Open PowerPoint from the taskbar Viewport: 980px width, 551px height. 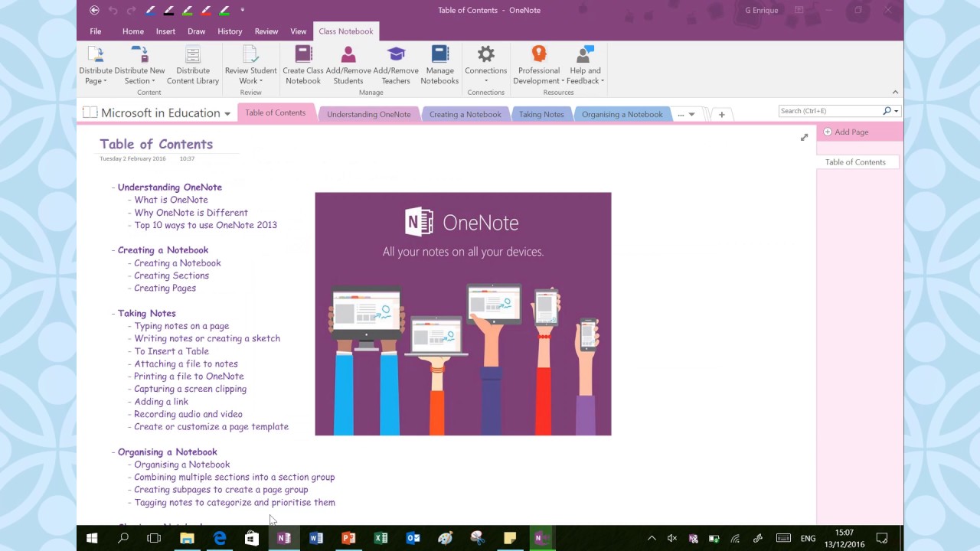click(348, 538)
